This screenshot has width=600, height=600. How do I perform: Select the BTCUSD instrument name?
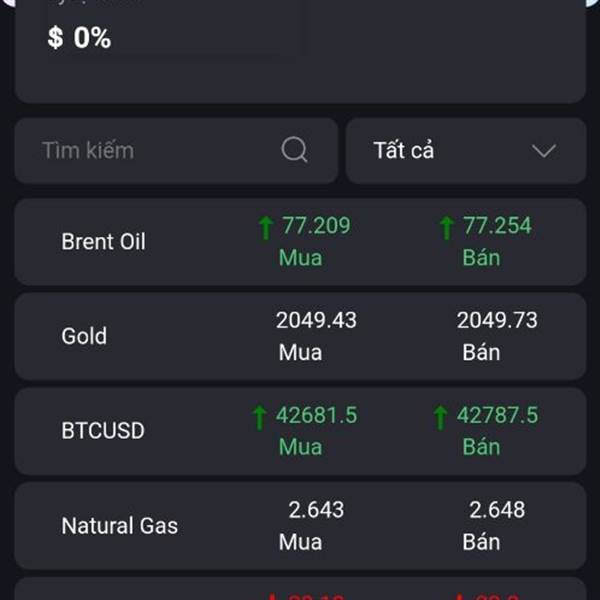coord(103,430)
